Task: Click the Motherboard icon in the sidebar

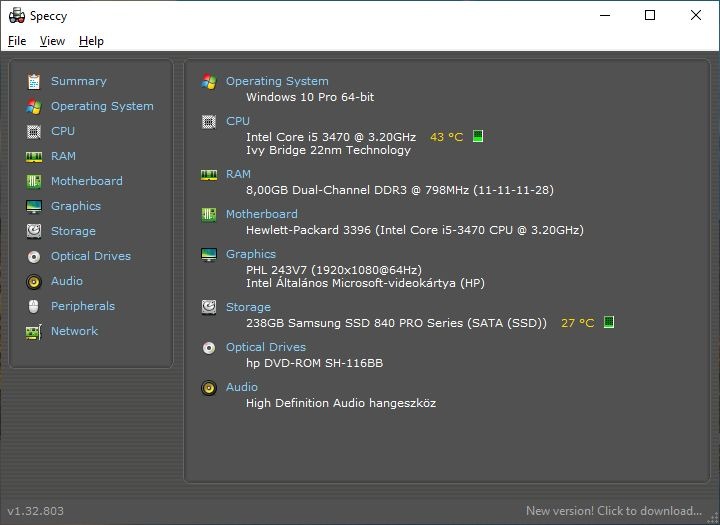Action: 34,181
